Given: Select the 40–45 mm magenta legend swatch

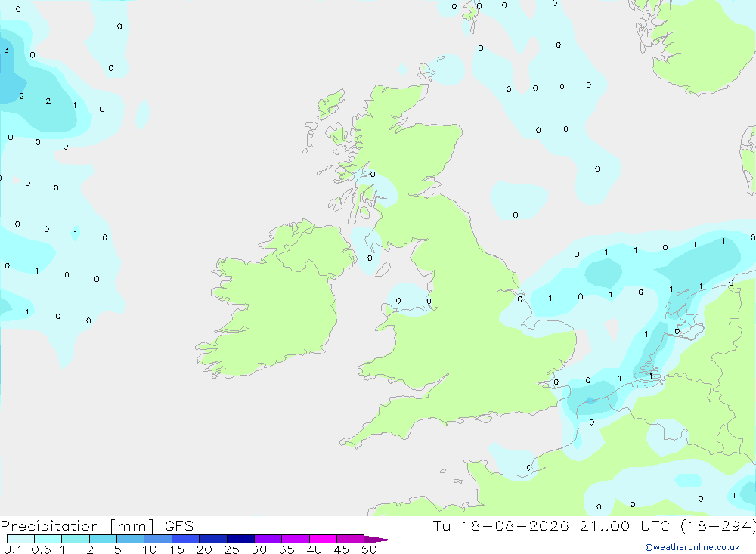Looking at the screenshot, I should [x=323, y=539].
